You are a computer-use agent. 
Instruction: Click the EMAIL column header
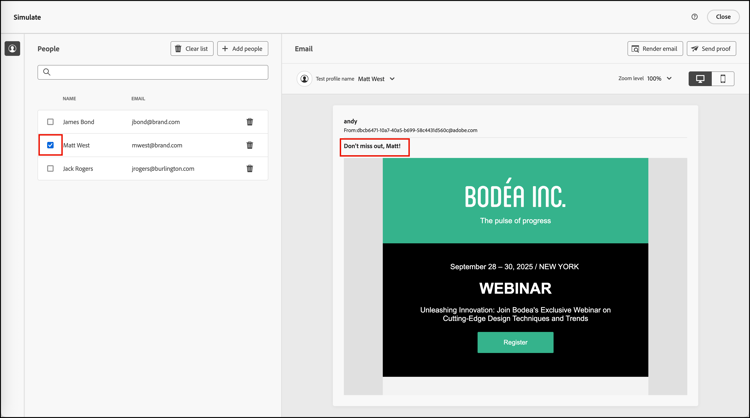[138, 99]
